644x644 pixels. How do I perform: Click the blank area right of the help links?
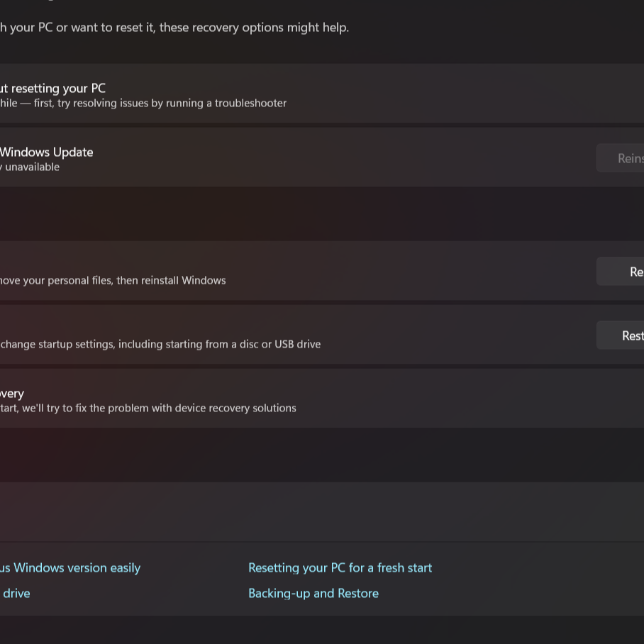539,580
